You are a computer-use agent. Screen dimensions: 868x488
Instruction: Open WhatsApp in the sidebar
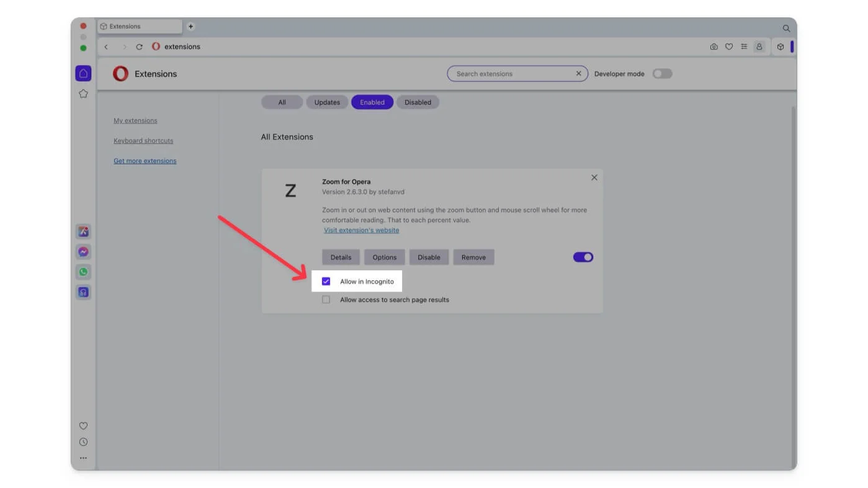coord(83,272)
